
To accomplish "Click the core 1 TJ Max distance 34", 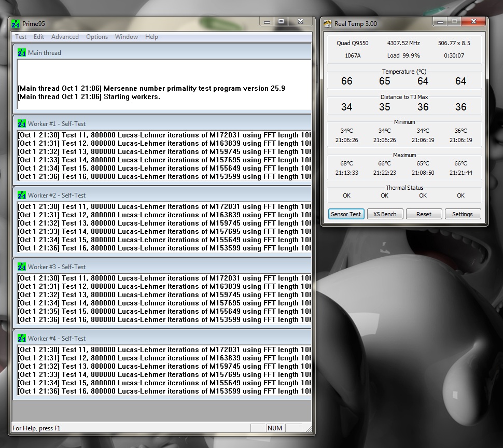I will pos(346,107).
